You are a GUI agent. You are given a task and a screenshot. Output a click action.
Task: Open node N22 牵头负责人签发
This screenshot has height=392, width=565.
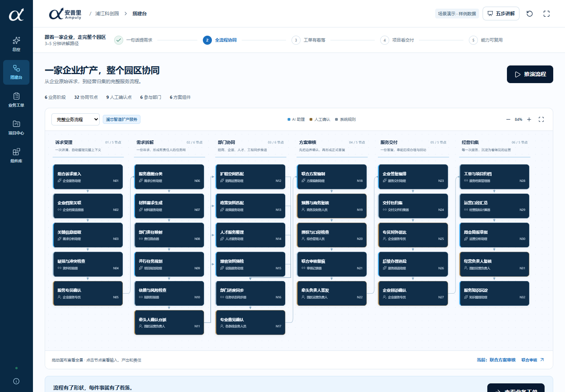tap(332, 293)
